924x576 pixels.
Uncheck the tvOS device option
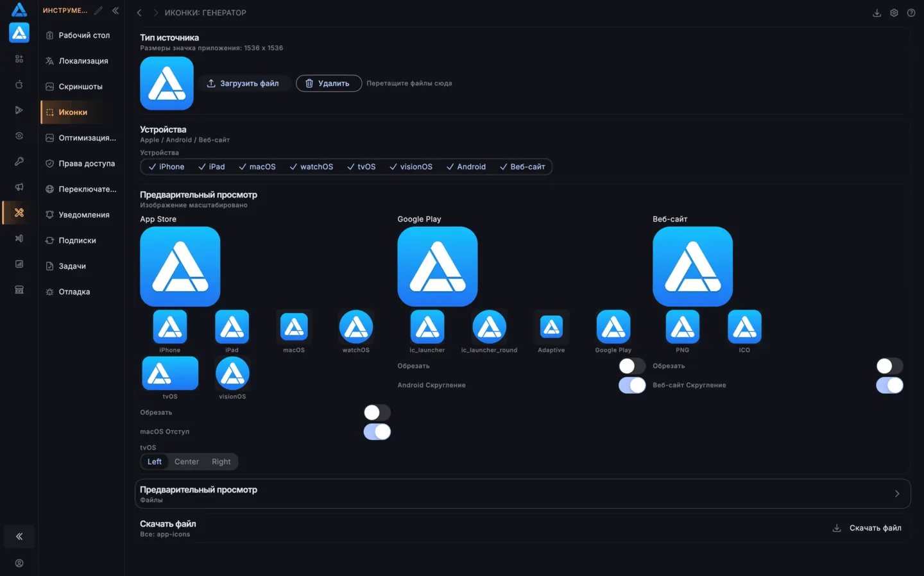[x=361, y=167]
